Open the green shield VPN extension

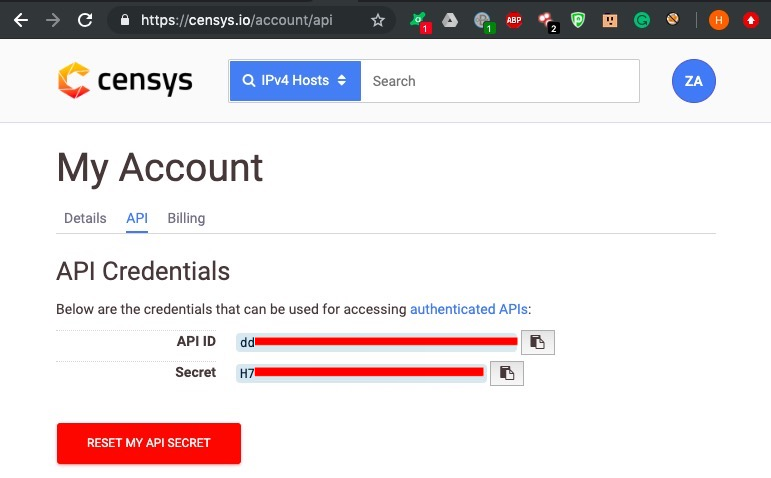(x=578, y=20)
